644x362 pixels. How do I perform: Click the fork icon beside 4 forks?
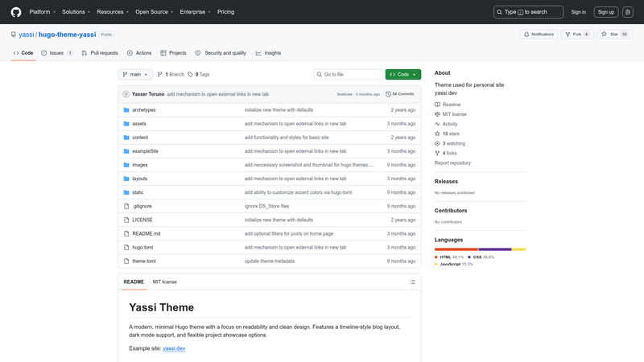437,153
